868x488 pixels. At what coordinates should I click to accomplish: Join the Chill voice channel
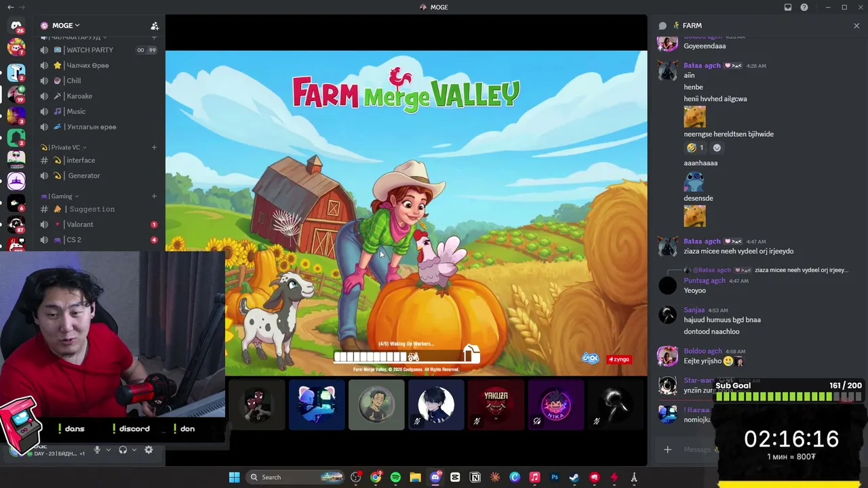[x=99, y=81]
